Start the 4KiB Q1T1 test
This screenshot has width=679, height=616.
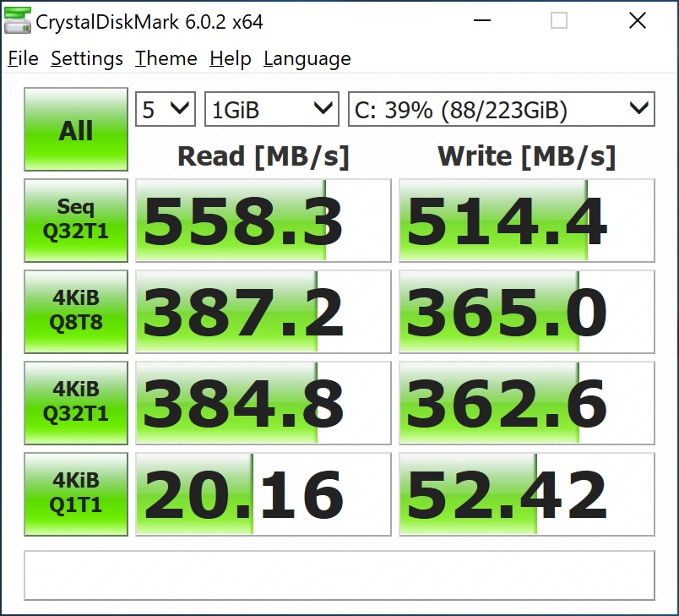pyautogui.click(x=76, y=494)
